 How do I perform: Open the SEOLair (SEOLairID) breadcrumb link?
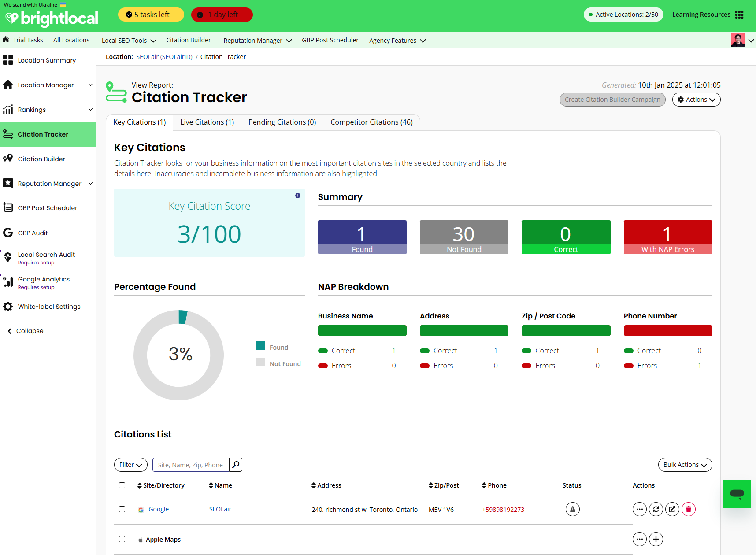164,57
